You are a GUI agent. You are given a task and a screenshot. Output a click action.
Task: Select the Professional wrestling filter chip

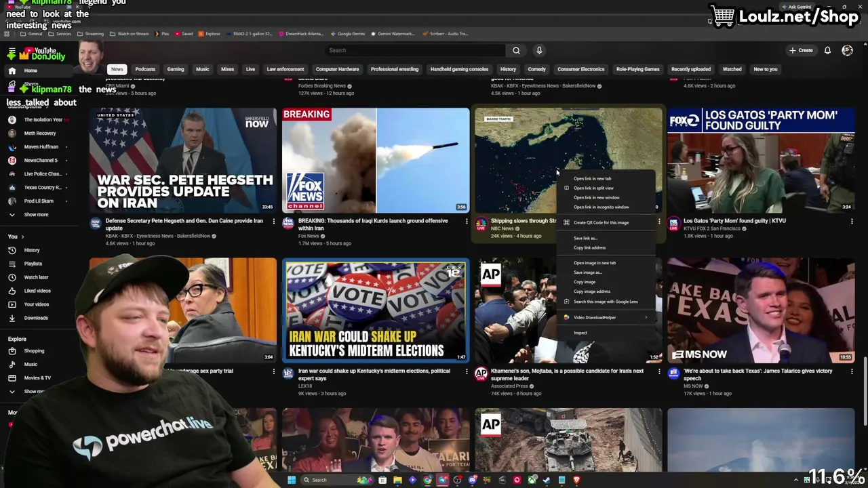point(395,69)
